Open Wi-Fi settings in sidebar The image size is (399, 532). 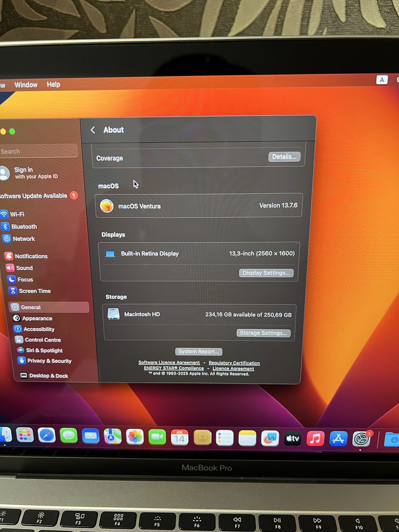14,214
